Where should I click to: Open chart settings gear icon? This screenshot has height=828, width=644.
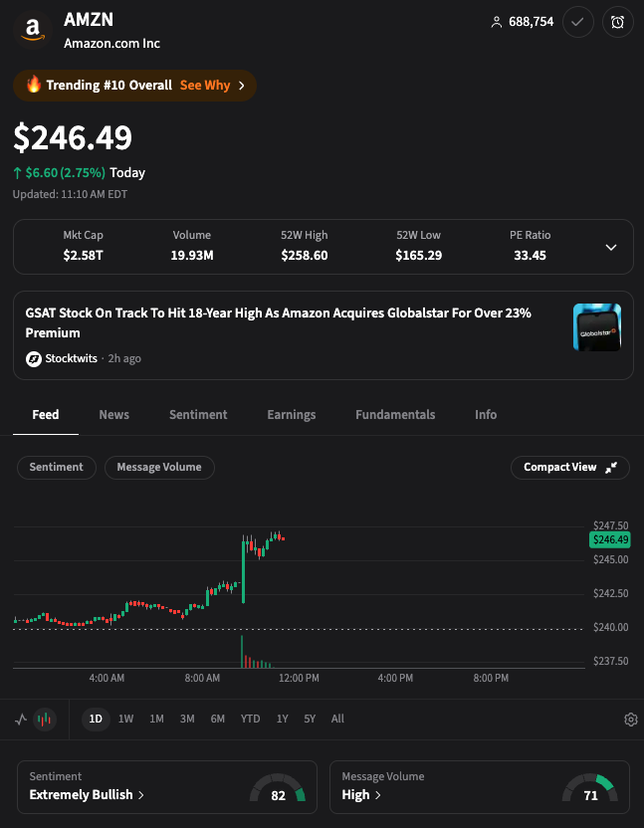pyautogui.click(x=631, y=720)
